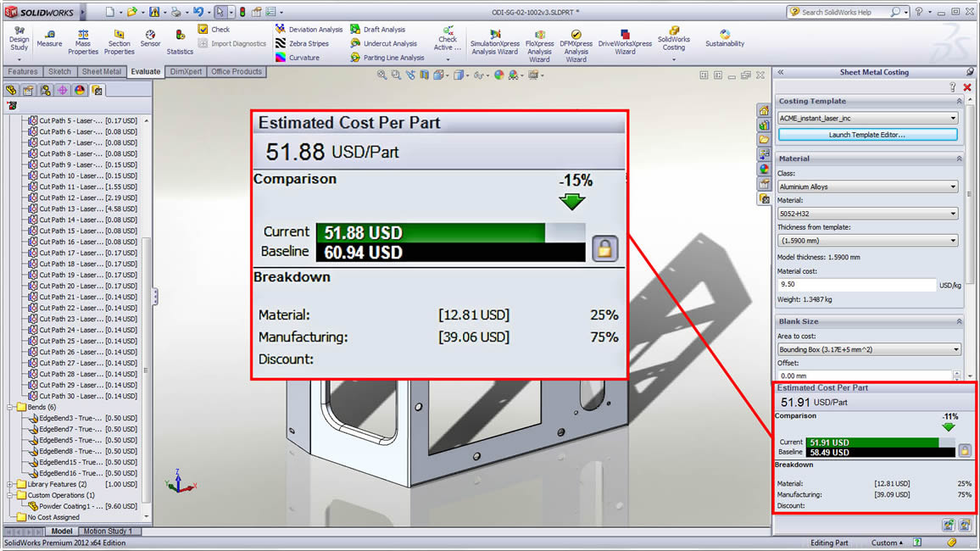Toggle the Curvature display
This screenshot has height=551, width=980.
coord(297,58)
